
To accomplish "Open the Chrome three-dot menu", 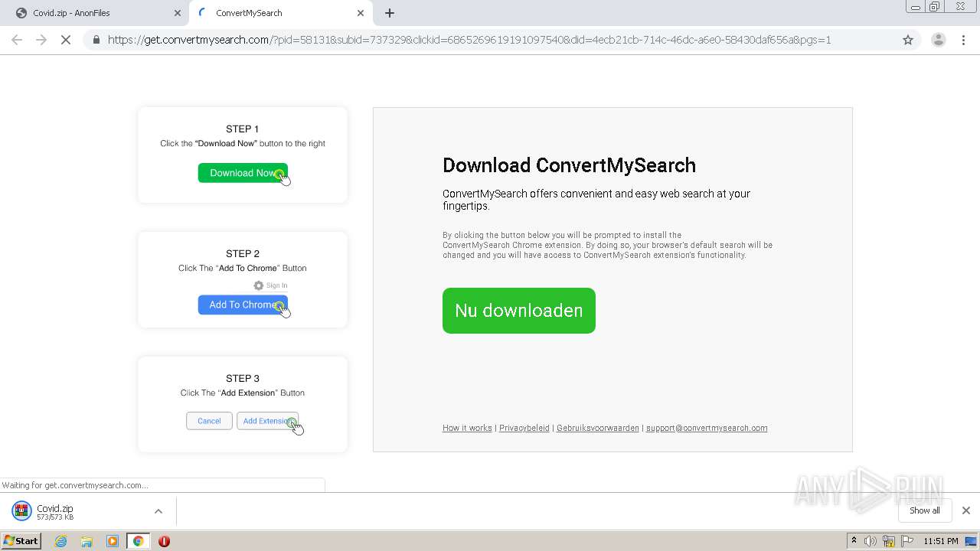I will [964, 40].
